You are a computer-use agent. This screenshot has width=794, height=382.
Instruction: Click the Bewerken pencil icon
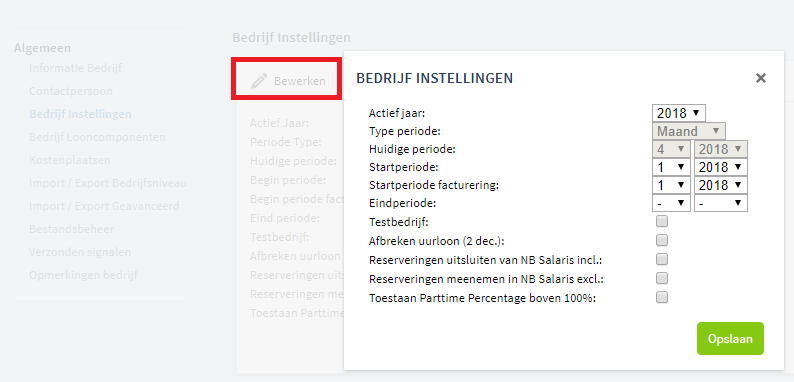[259, 81]
